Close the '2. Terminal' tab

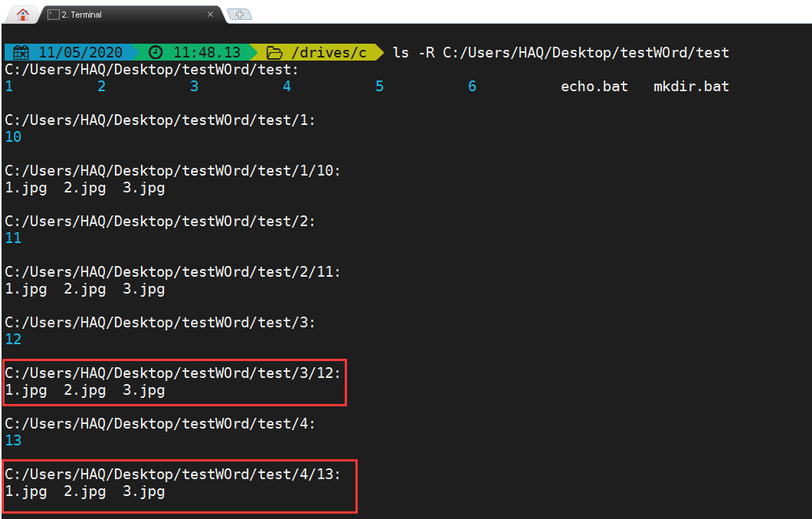pyautogui.click(x=210, y=15)
